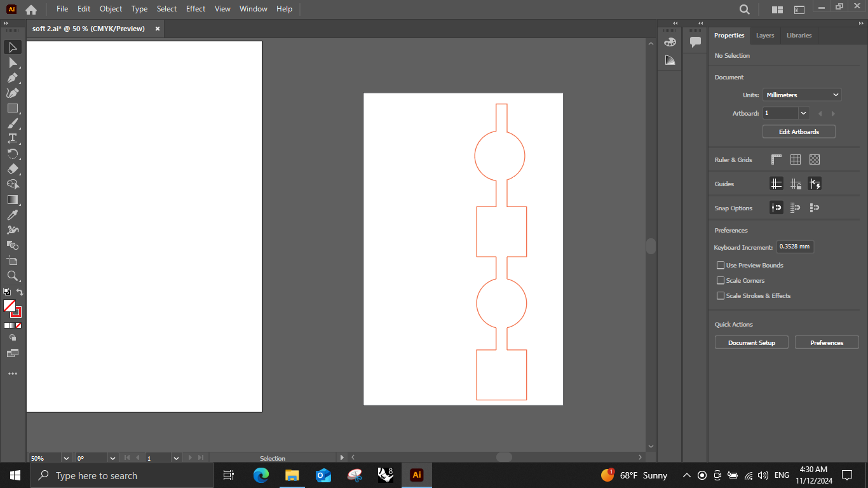
Task: Collapse the Properties panel dock arrows
Action: (x=862, y=24)
